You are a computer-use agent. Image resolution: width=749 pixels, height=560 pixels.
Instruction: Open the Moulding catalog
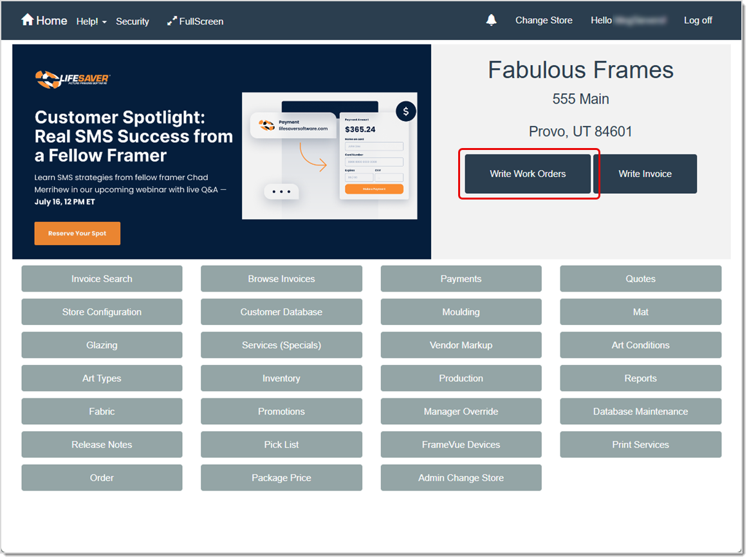[461, 312]
